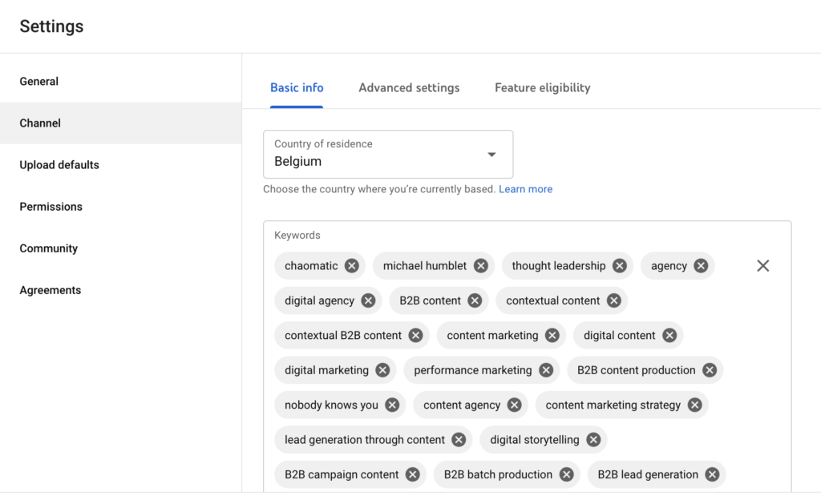
Task: Remove the 'digital marketing' keyword chip
Action: coord(382,370)
